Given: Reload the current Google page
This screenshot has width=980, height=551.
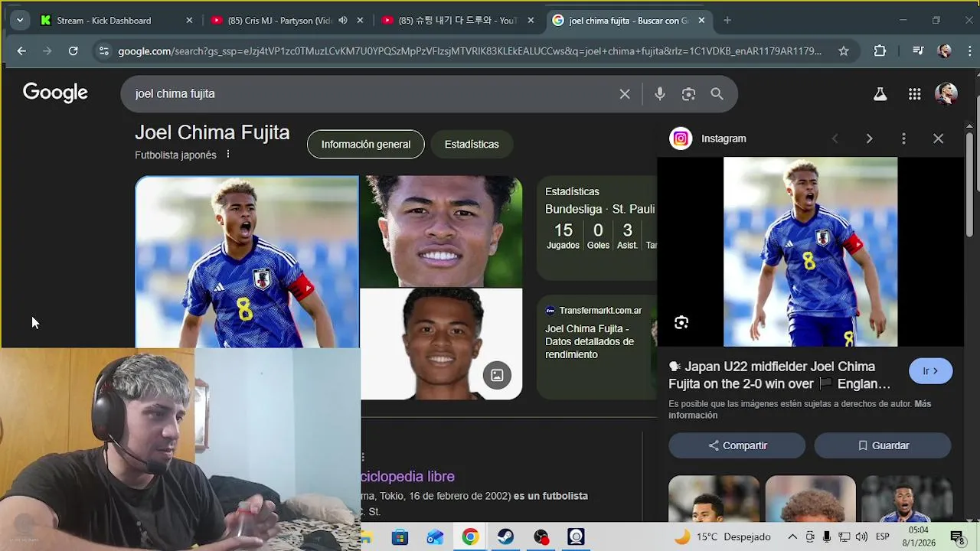Looking at the screenshot, I should (x=73, y=51).
